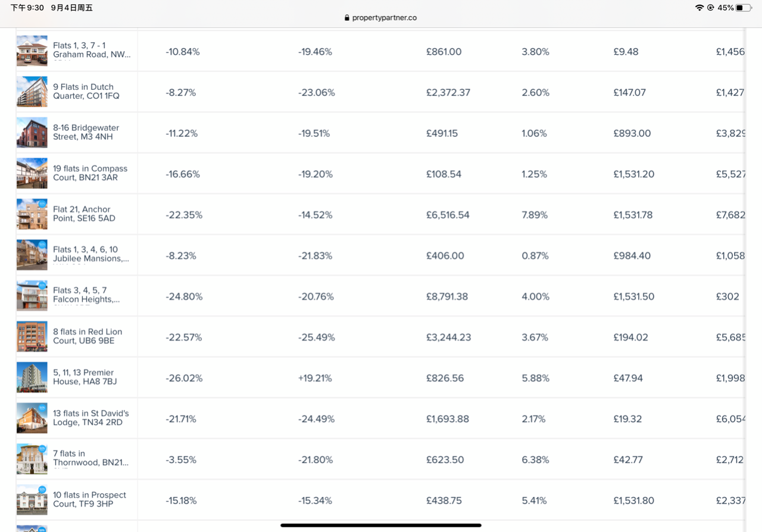Select the -16.66% cell
Screen dimensions: 762x532
tap(183, 174)
